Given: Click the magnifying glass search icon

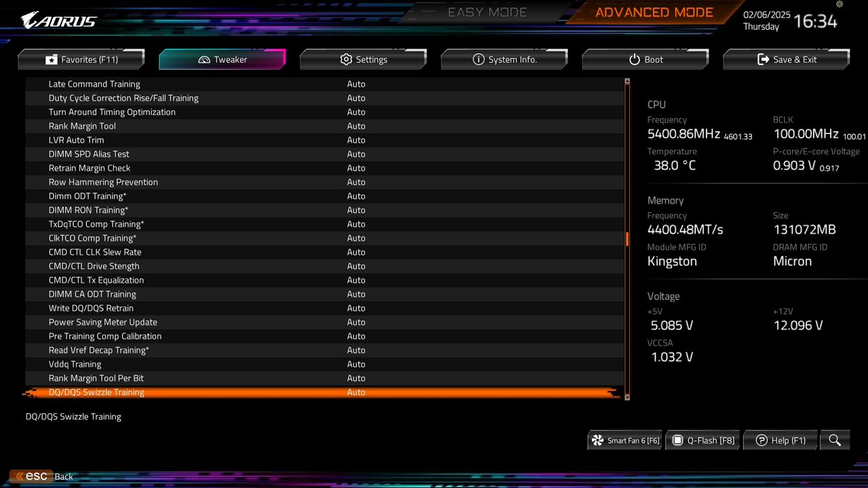Looking at the screenshot, I should point(835,441).
